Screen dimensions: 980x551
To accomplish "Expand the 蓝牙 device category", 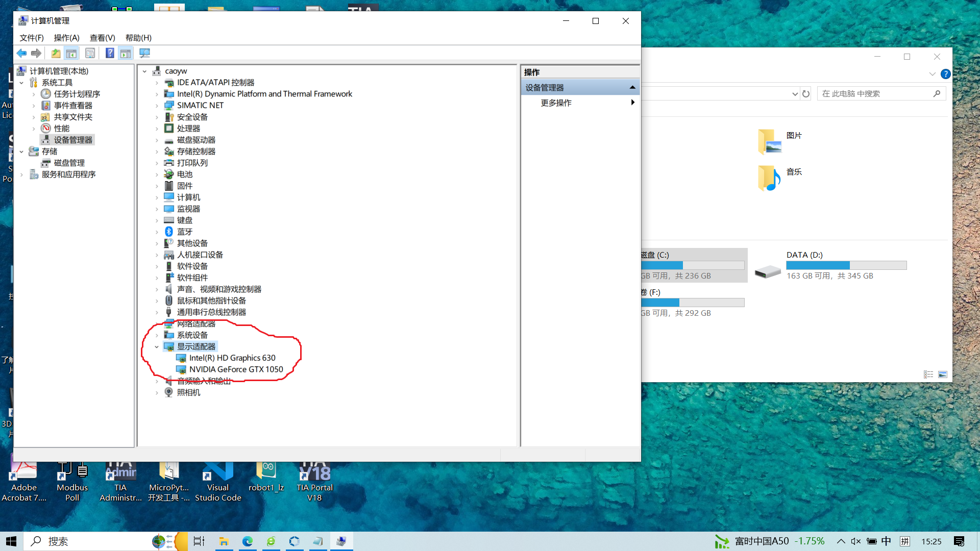I will pos(157,232).
